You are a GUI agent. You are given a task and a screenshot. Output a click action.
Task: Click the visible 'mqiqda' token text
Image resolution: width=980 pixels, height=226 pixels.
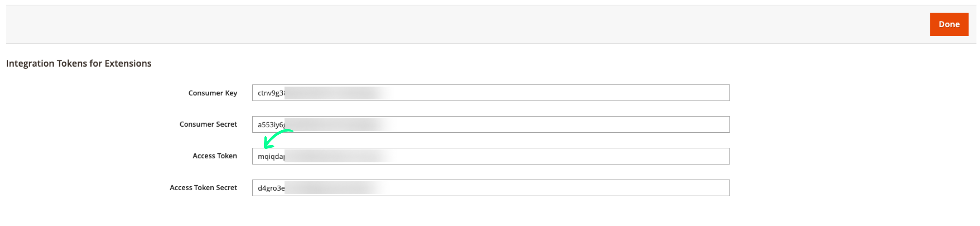271,157
